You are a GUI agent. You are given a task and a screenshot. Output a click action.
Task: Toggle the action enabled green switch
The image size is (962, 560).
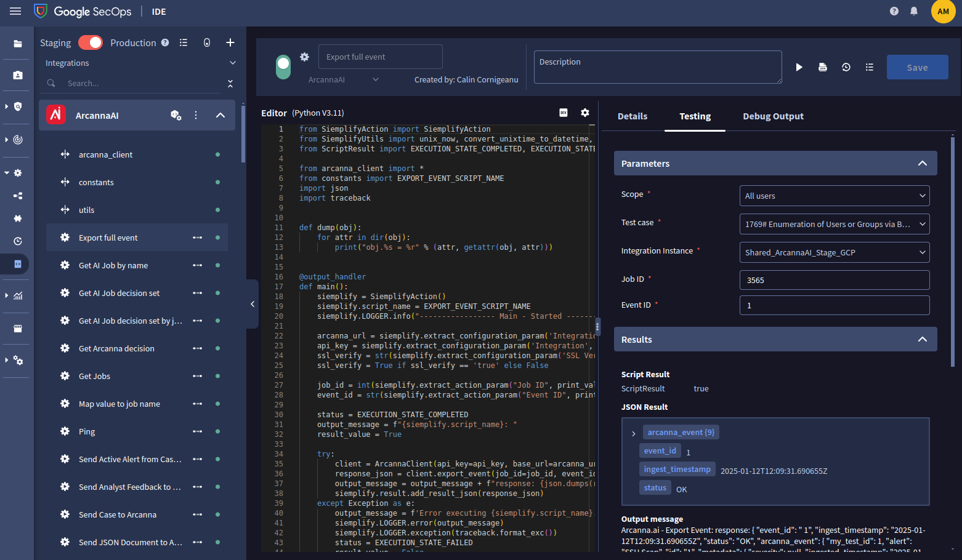[x=283, y=67]
